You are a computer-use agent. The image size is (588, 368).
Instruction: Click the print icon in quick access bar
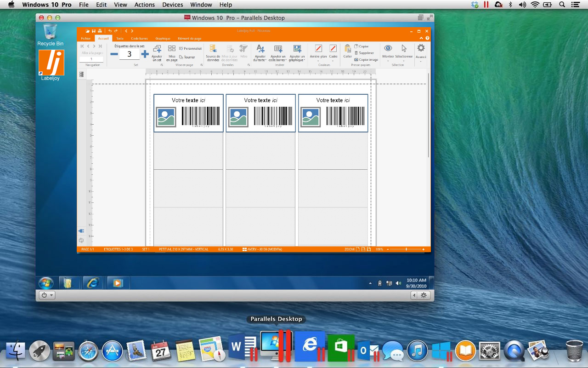pyautogui.click(x=100, y=31)
